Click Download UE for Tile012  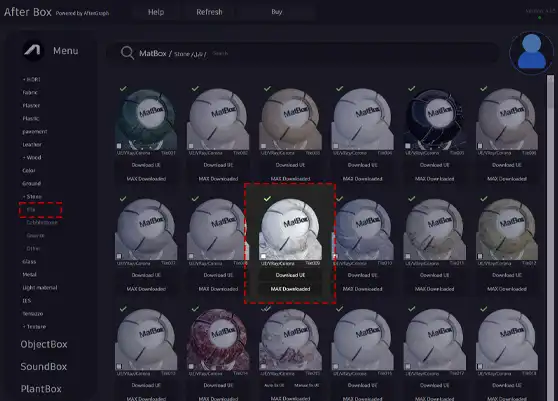507,275
